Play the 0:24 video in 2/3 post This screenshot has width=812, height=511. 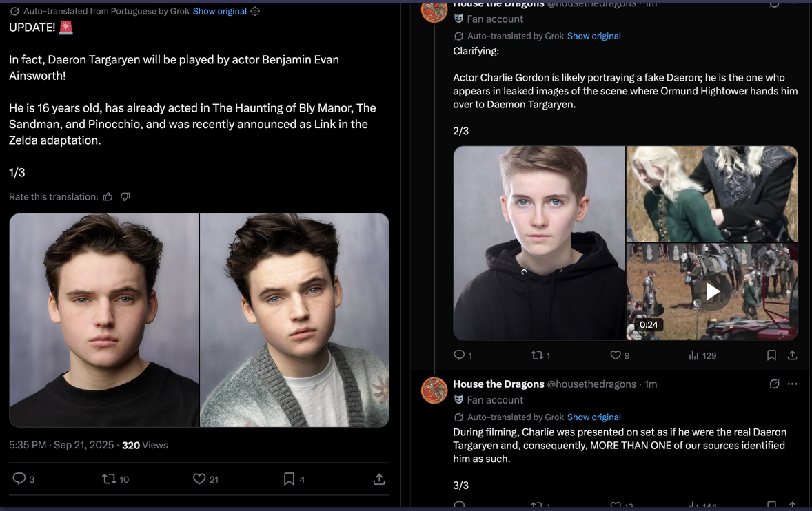click(713, 291)
